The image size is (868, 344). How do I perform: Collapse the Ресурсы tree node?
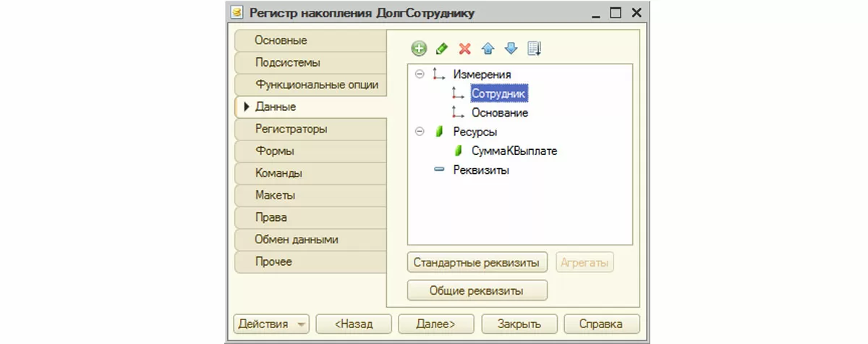pyautogui.click(x=420, y=132)
